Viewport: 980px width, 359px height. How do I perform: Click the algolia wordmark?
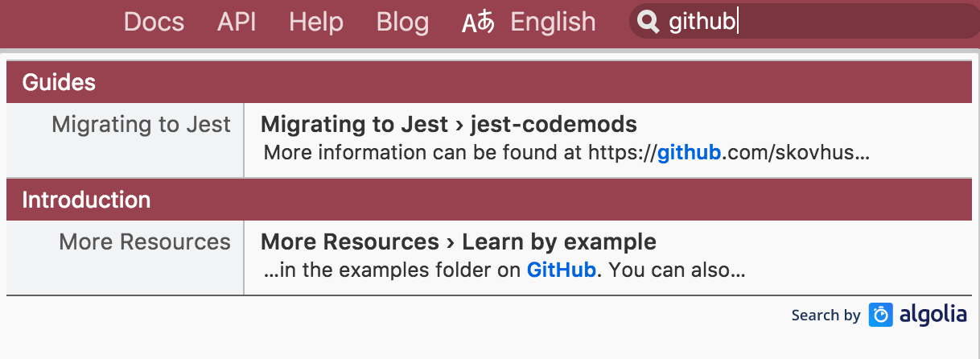click(933, 314)
